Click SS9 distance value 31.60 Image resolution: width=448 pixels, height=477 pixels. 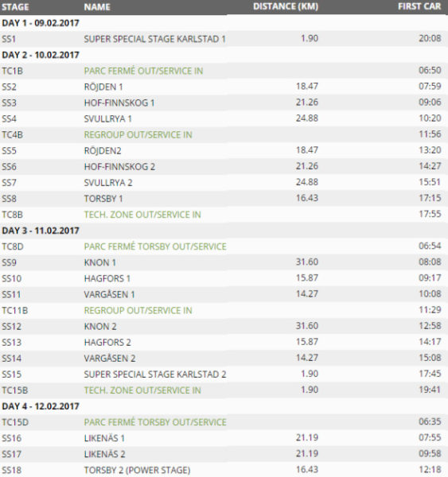click(307, 262)
